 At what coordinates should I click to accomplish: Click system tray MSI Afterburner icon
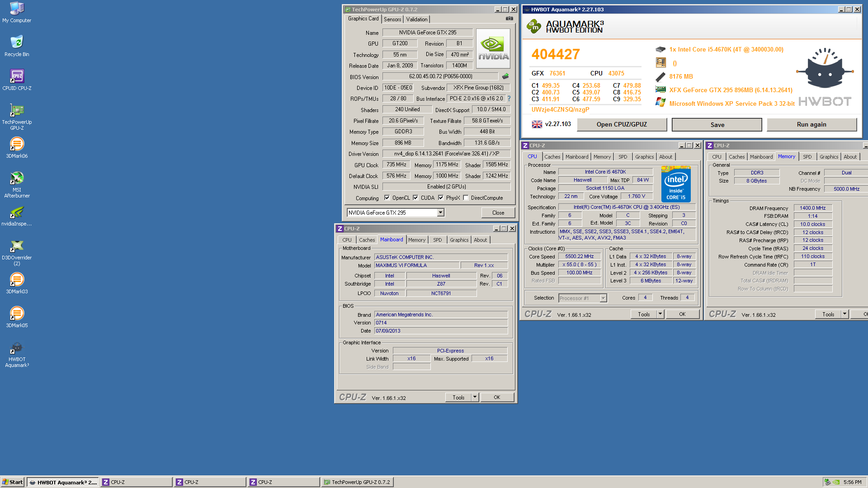(x=827, y=482)
